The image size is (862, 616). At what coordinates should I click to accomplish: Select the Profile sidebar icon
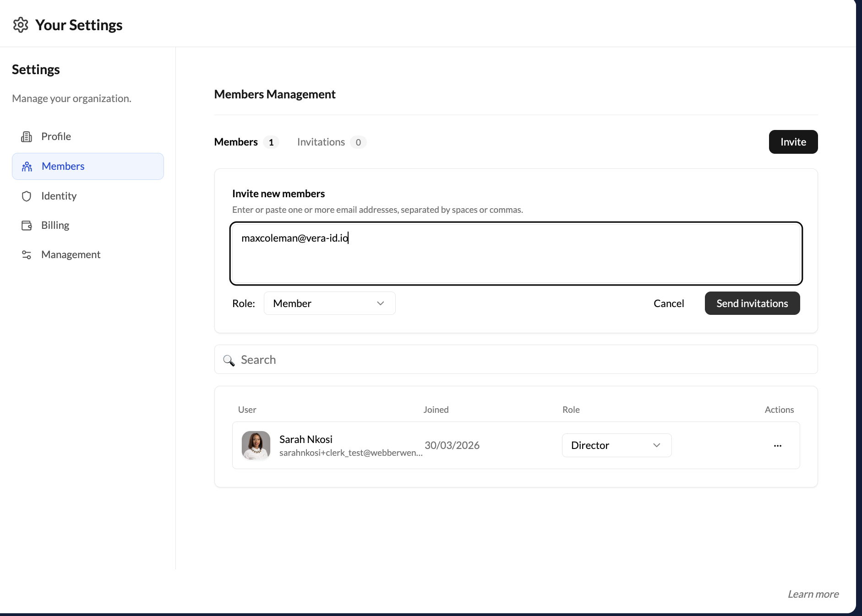(27, 136)
